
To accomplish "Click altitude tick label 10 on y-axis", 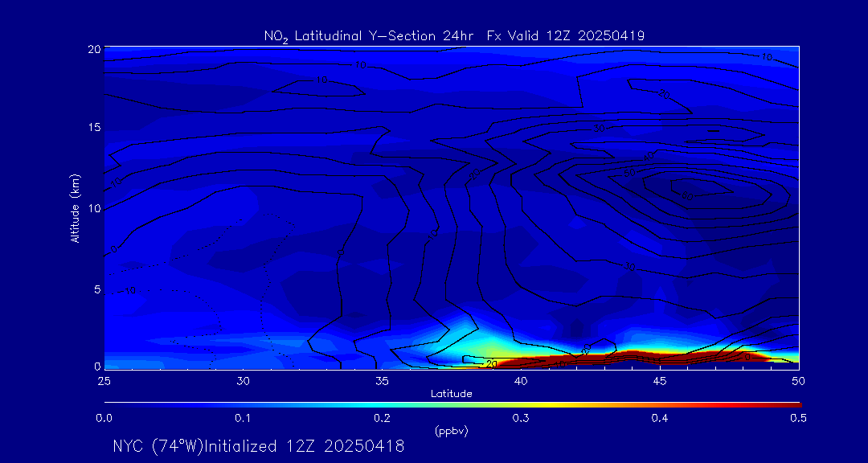I will (x=94, y=208).
